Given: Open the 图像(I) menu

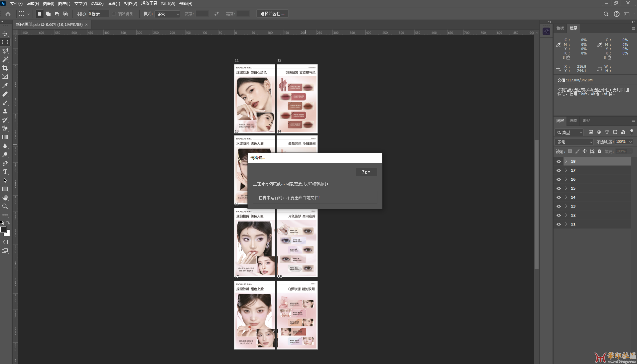Looking at the screenshot, I should pyautogui.click(x=49, y=3).
